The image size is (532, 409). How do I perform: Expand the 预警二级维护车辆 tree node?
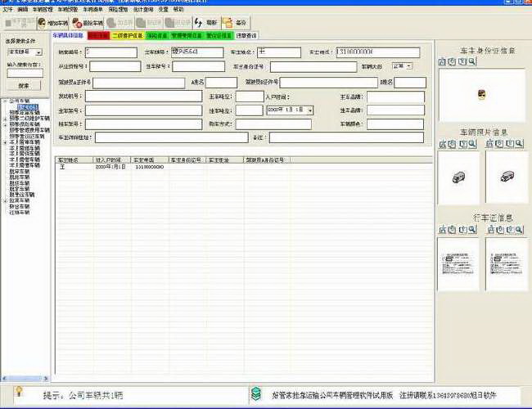point(5,119)
